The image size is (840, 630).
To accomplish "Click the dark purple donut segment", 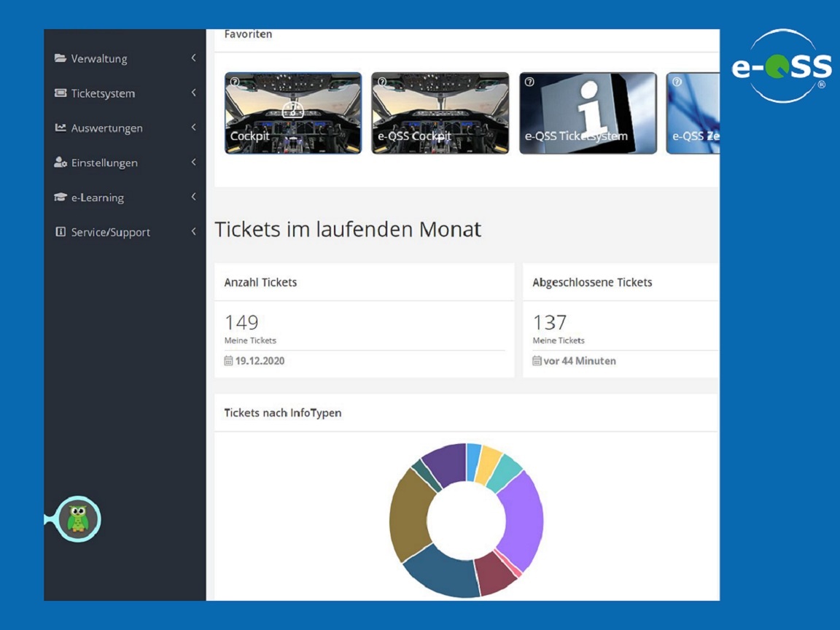I will tap(446, 464).
